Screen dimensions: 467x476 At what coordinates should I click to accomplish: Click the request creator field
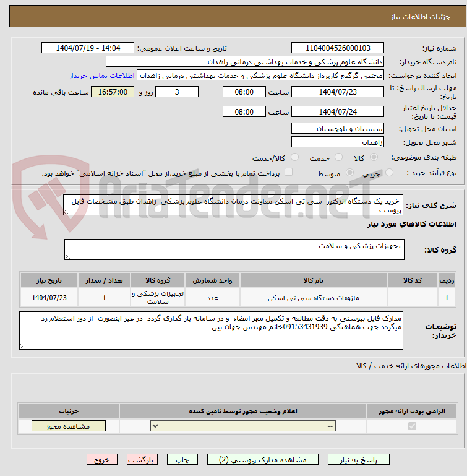260,76
